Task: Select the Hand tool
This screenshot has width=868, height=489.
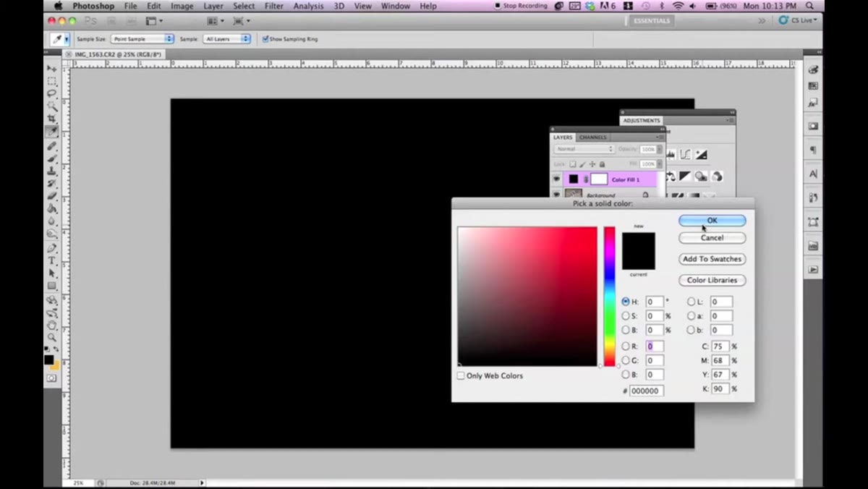Action: coord(52,325)
